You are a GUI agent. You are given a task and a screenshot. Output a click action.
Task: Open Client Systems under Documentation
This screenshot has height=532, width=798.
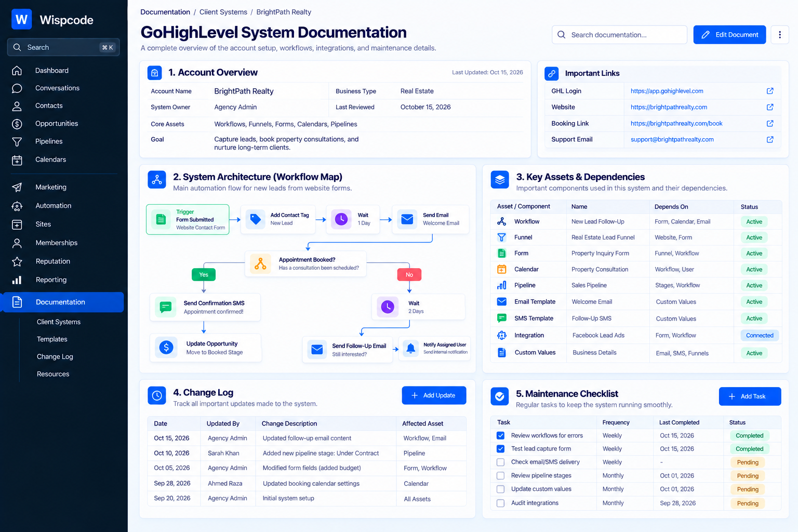click(x=59, y=322)
